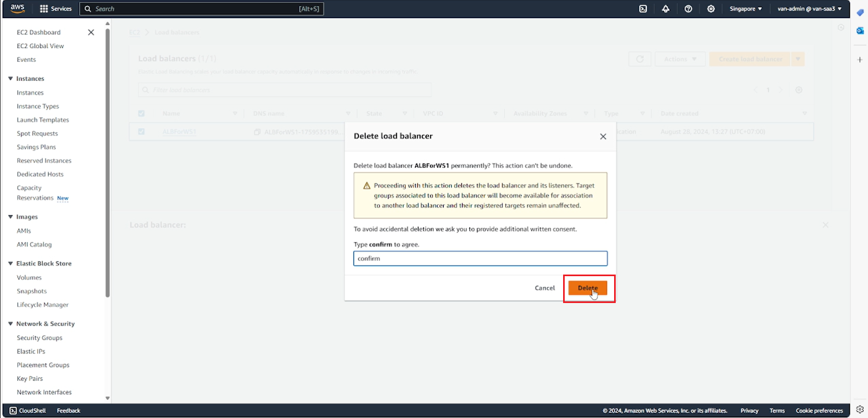Open Placement Groups
Screen dimensions: 868x418
click(x=43, y=365)
